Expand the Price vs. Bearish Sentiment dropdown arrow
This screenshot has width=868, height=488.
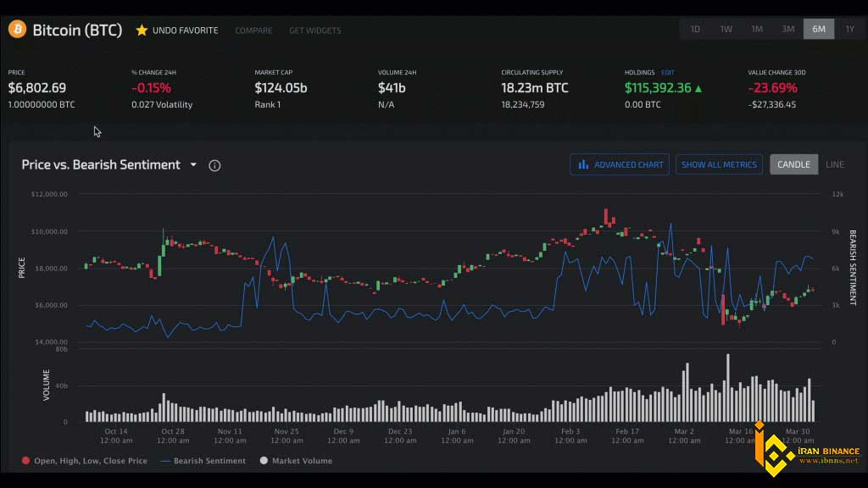coord(193,165)
